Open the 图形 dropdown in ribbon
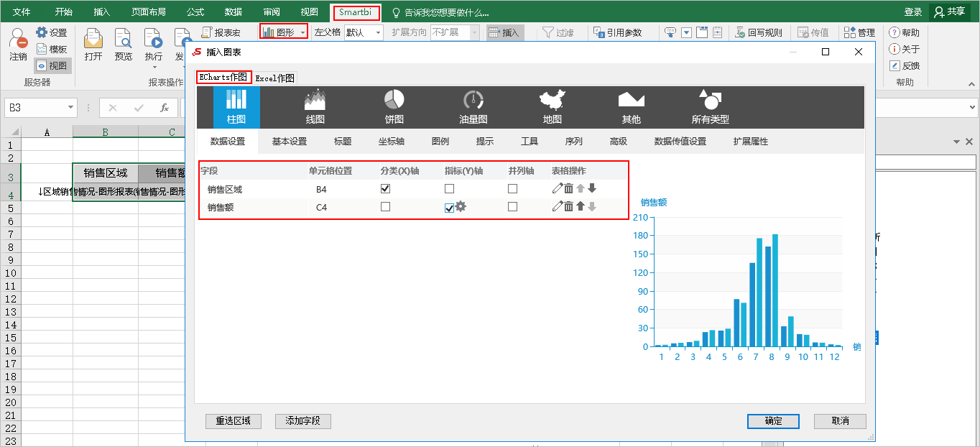Viewport: 980px width, 447px height. pos(303,32)
